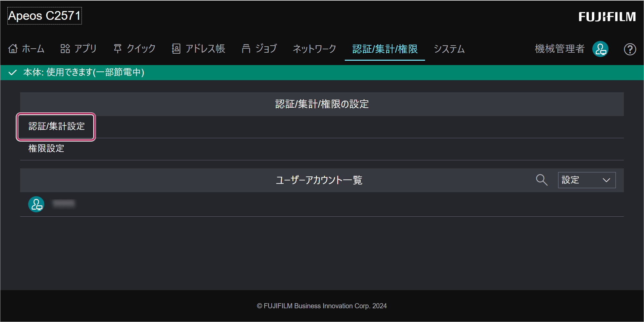Click the 本体: 使用できます status text

pyautogui.click(x=84, y=72)
